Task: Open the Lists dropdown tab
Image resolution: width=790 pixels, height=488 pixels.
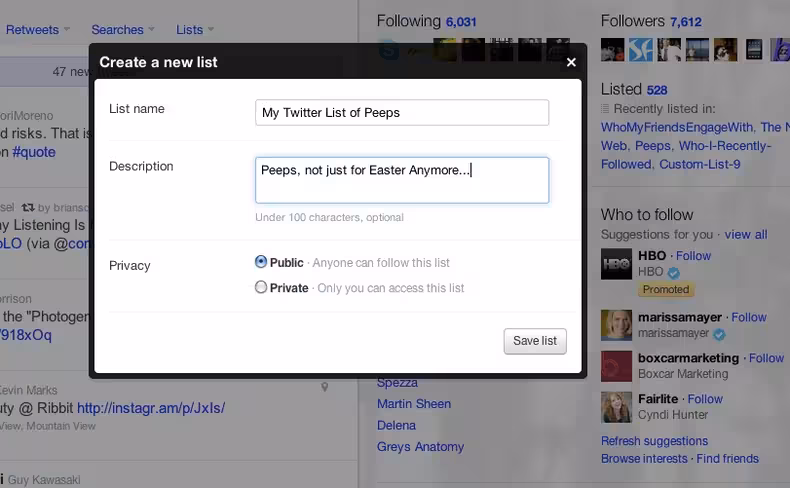Action: 194,30
